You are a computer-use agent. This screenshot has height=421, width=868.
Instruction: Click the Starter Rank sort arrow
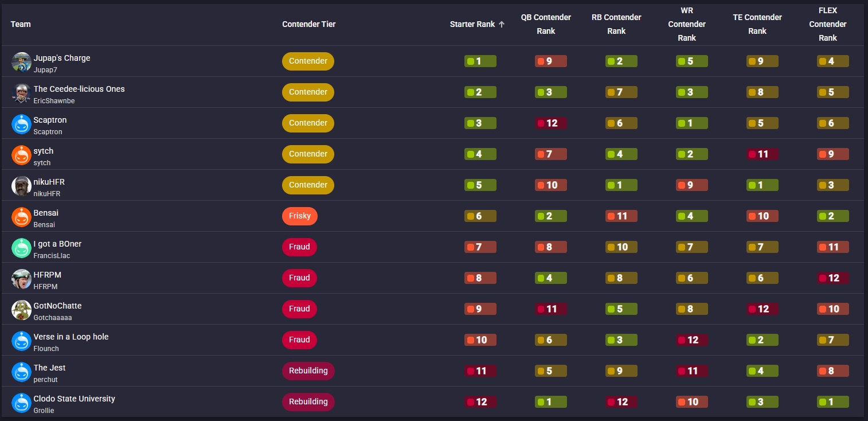tap(502, 25)
